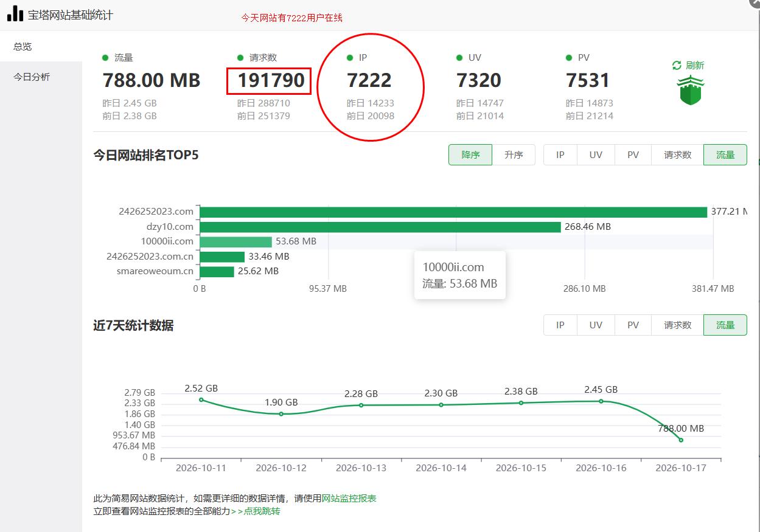The width and height of the screenshot is (760, 532).
Task: Click the 191790 request count value
Action: (271, 80)
